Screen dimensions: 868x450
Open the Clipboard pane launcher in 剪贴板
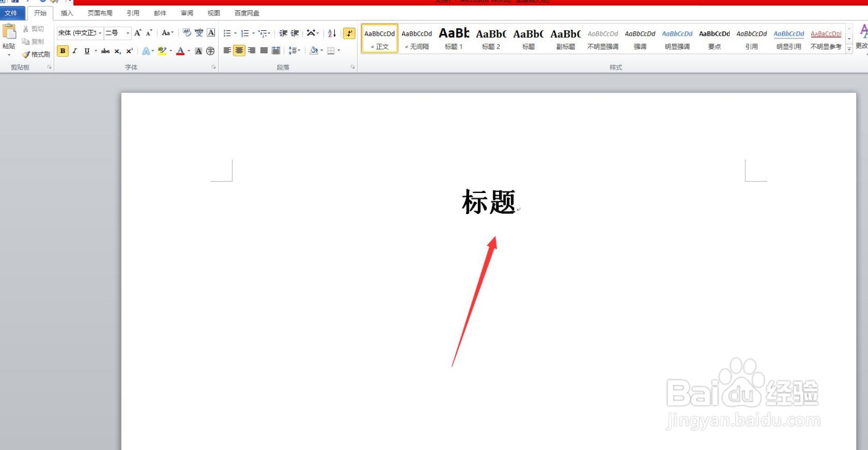49,67
